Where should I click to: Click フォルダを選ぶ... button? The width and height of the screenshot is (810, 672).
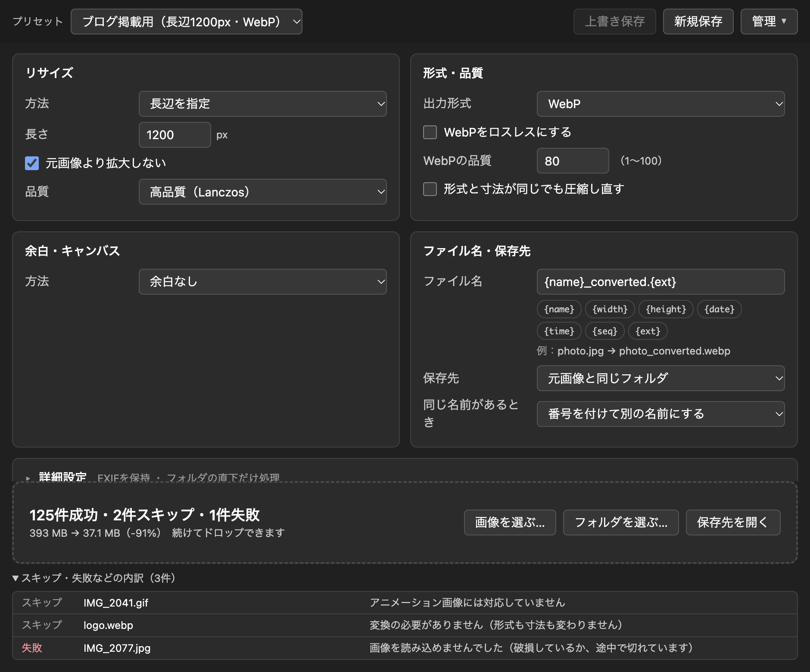pyautogui.click(x=621, y=523)
